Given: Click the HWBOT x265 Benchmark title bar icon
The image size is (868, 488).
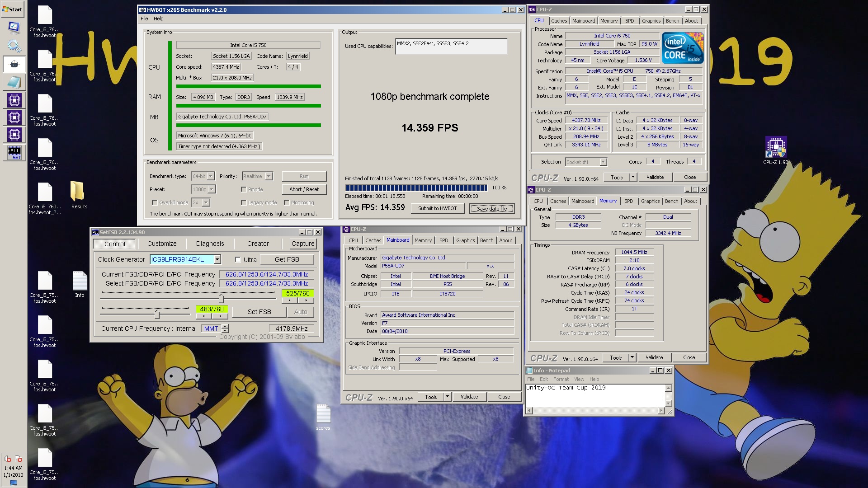Looking at the screenshot, I should 142,9.
